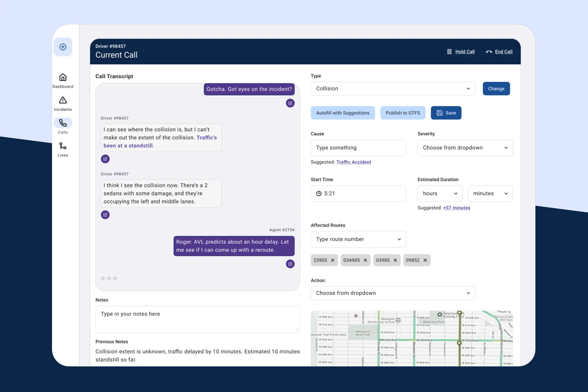Image resolution: width=588 pixels, height=392 pixels.
Task: Edit the 'Traffic's been at a standstill' message
Action: tap(105, 159)
